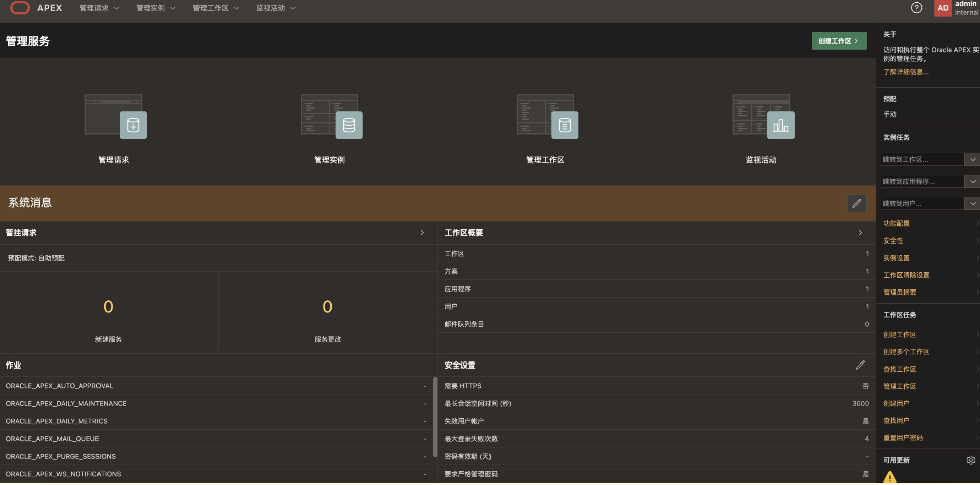Click the AD user avatar icon
Viewport: 980px width, 485px height.
pos(943,8)
